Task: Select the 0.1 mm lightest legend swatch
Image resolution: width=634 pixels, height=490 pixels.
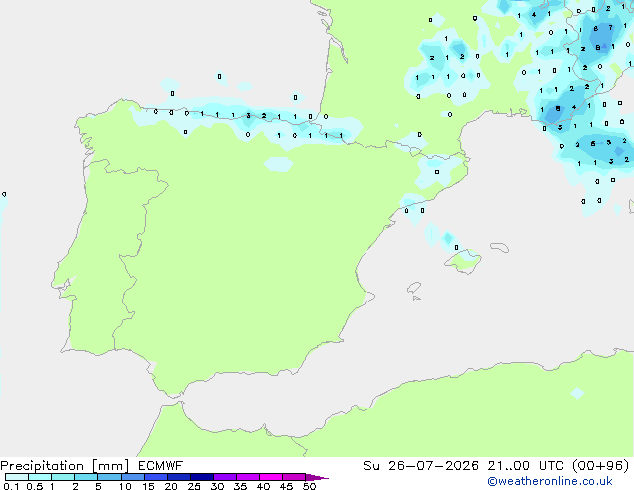Action: click(x=17, y=477)
